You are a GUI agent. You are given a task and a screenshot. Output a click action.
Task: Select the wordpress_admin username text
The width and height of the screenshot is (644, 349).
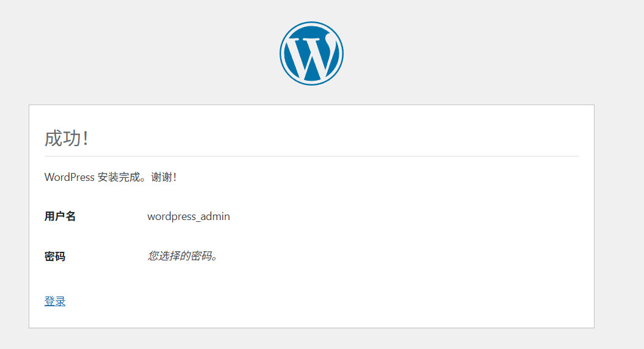coord(189,216)
